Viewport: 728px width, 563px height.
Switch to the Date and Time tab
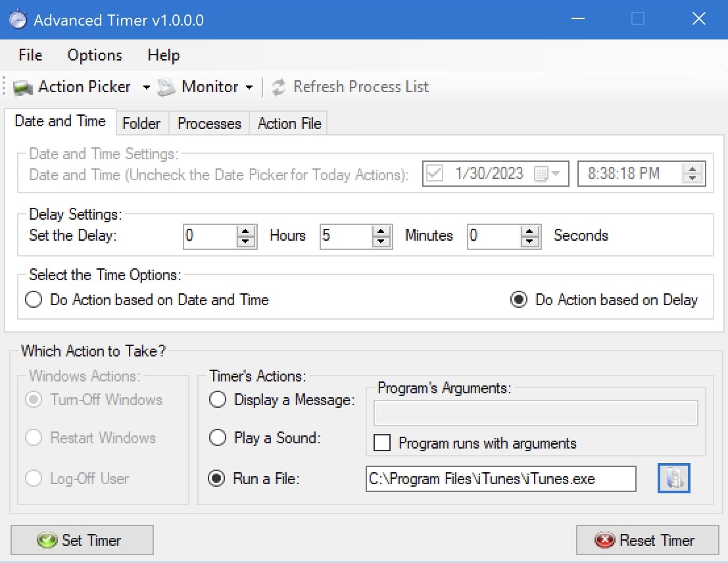pyautogui.click(x=61, y=121)
